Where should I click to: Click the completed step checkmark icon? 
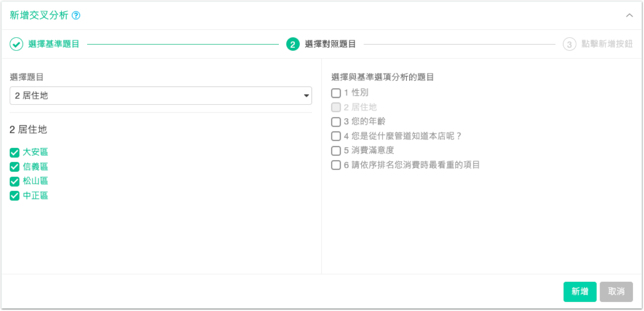point(16,44)
